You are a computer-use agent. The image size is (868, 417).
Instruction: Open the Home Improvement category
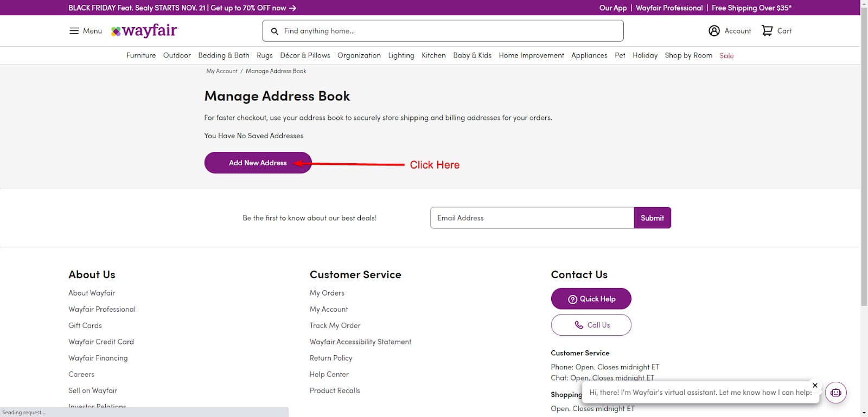[531, 55]
